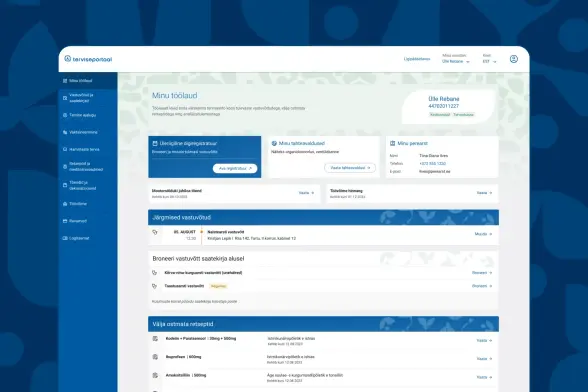Click the Mootorsõiduki juhiloa tõend title
Screen dimensions: 588x392
tap(177, 191)
